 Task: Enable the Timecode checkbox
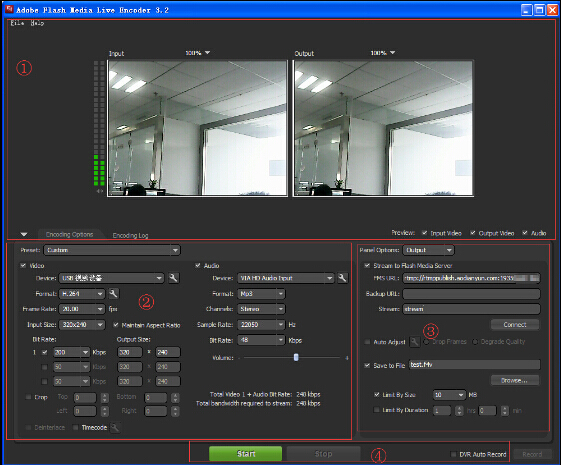[75, 427]
